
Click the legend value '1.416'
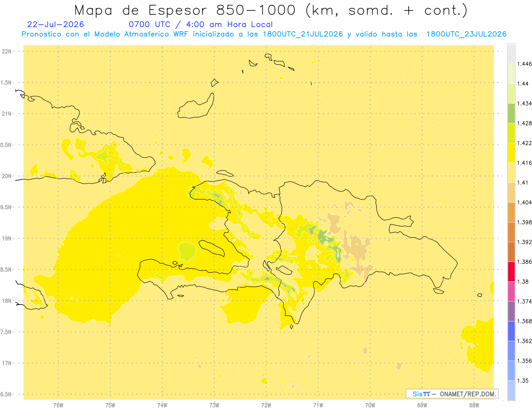(x=525, y=163)
